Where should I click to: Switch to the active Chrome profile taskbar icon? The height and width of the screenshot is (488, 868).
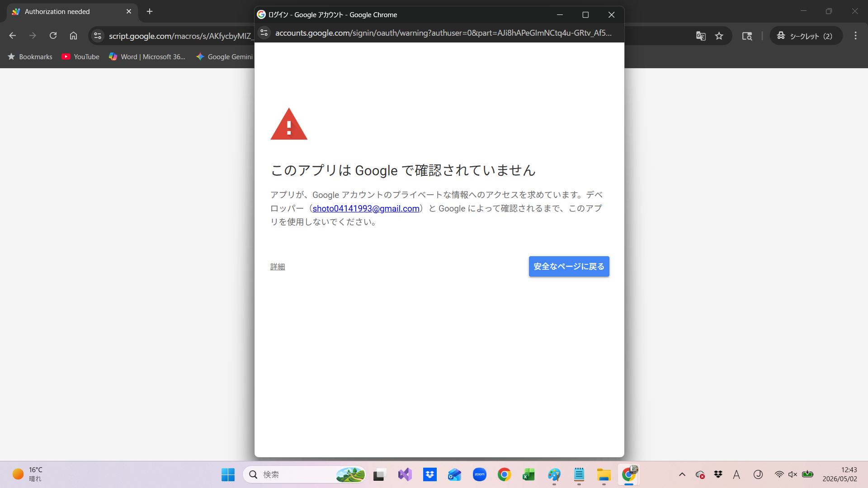pos(629,474)
